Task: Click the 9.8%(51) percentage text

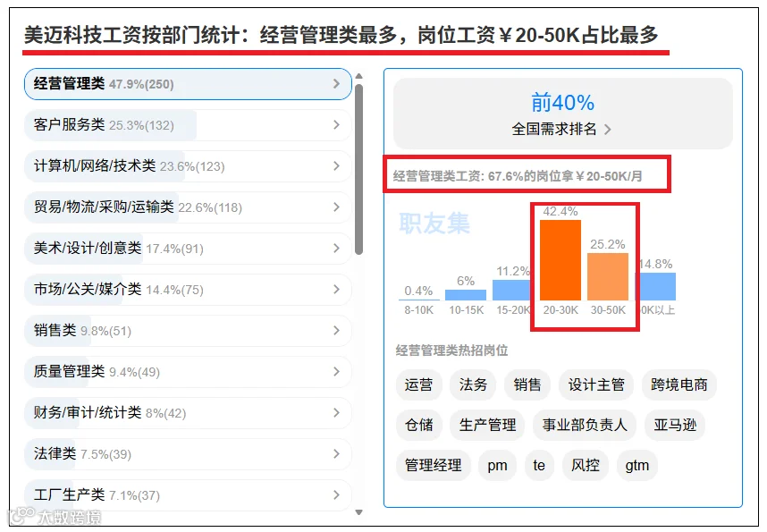Action: [x=106, y=332]
